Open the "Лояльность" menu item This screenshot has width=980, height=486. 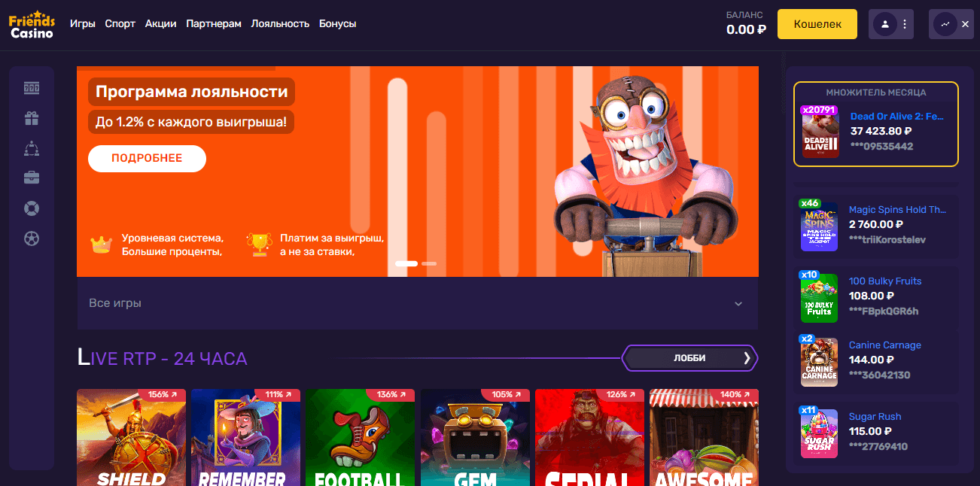pyautogui.click(x=280, y=23)
